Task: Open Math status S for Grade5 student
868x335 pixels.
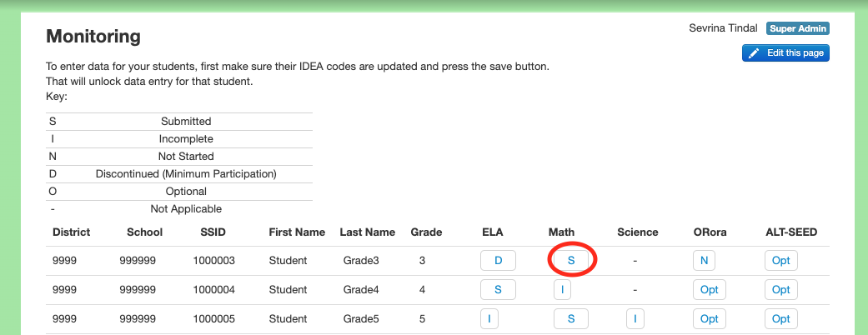Action: tap(570, 319)
